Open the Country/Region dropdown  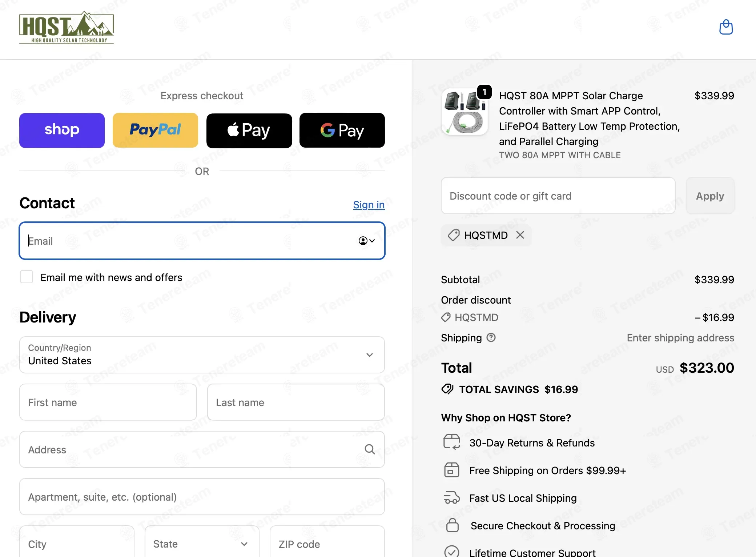coord(202,355)
